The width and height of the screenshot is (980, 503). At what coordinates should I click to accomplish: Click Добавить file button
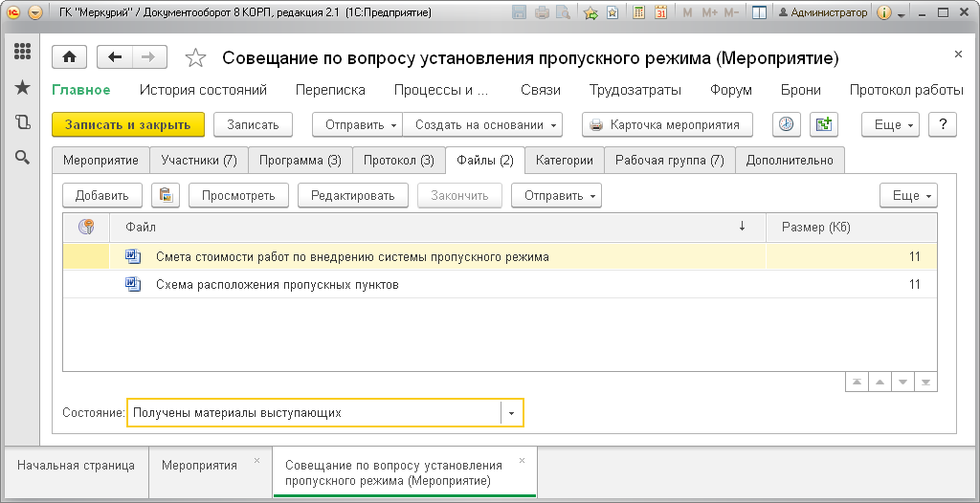[101, 195]
